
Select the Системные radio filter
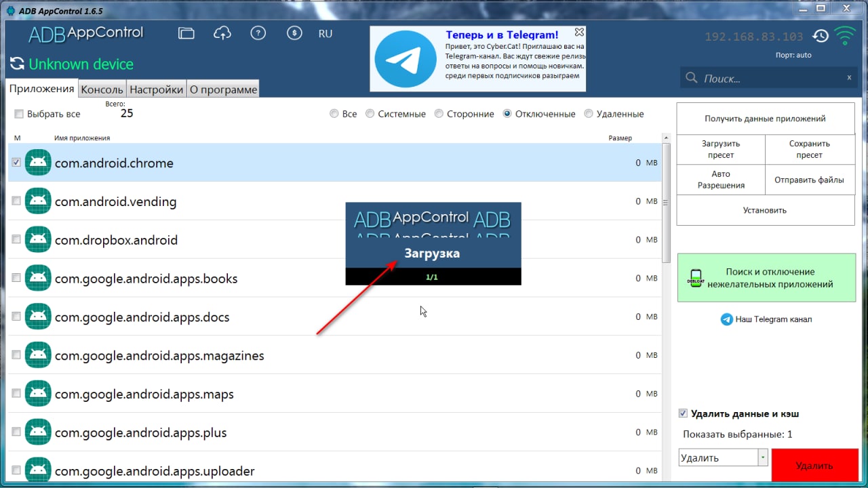pos(370,114)
